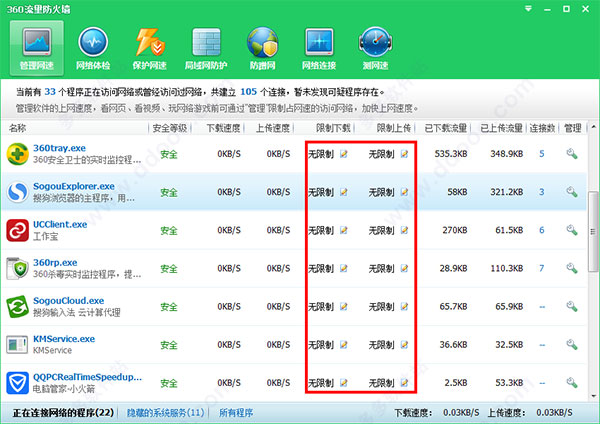This screenshot has width=600, height=424.
Task: Click the 360tray.exe program icon
Action: (18, 154)
